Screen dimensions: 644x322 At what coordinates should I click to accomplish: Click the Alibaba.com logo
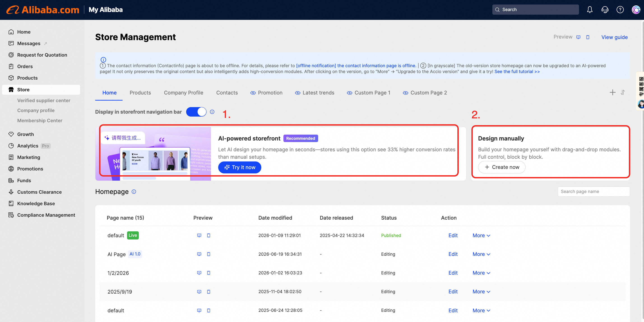tap(43, 10)
